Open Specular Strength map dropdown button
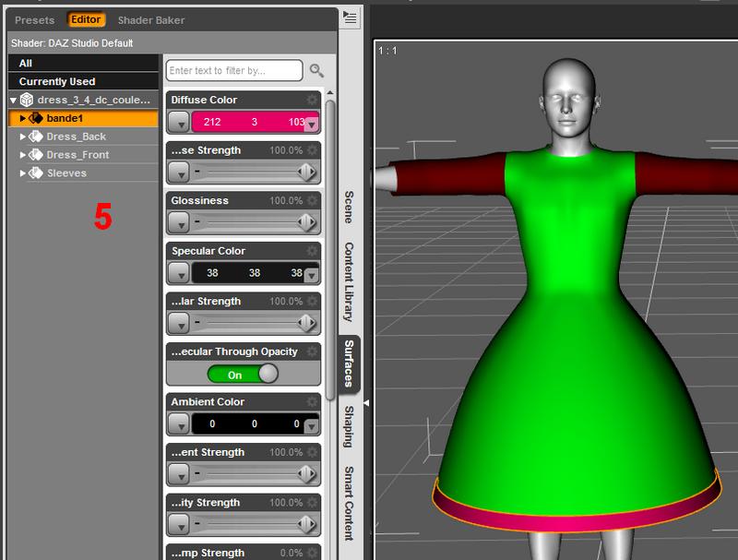 click(x=179, y=324)
